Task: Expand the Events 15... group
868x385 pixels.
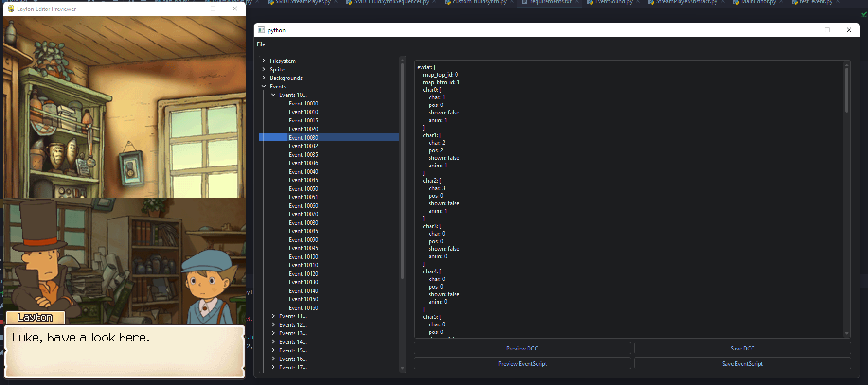Action: point(273,350)
